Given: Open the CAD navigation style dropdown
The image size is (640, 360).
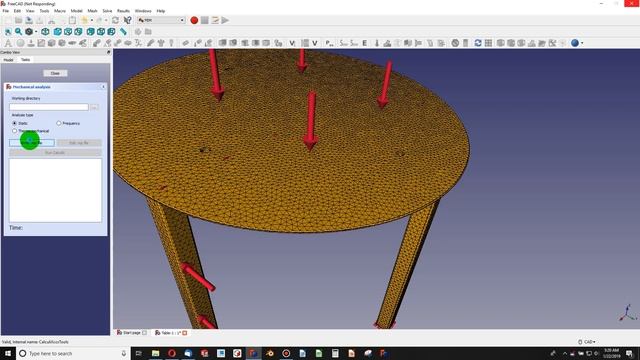Looking at the screenshot, I should (x=587, y=342).
